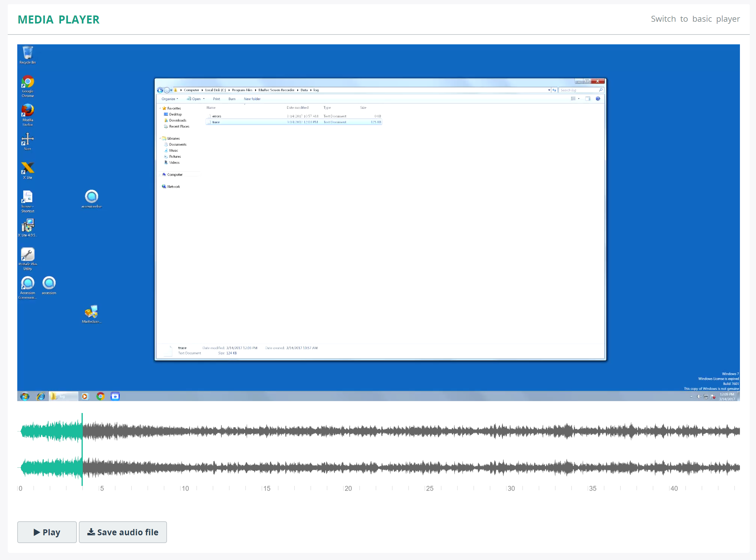Click the Explorer Help question-mark icon
The width and height of the screenshot is (756, 560).
point(598,99)
